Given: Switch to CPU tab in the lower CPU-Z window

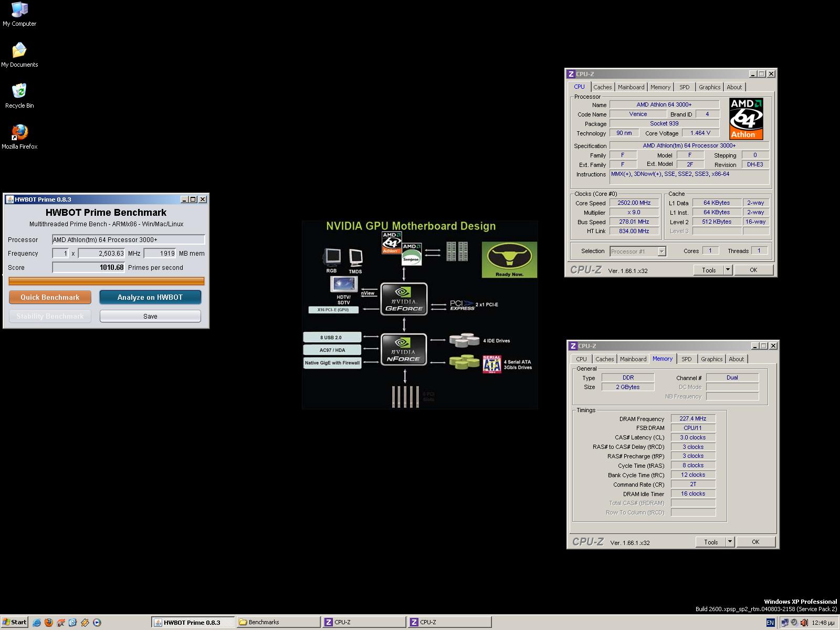Looking at the screenshot, I should (x=581, y=359).
